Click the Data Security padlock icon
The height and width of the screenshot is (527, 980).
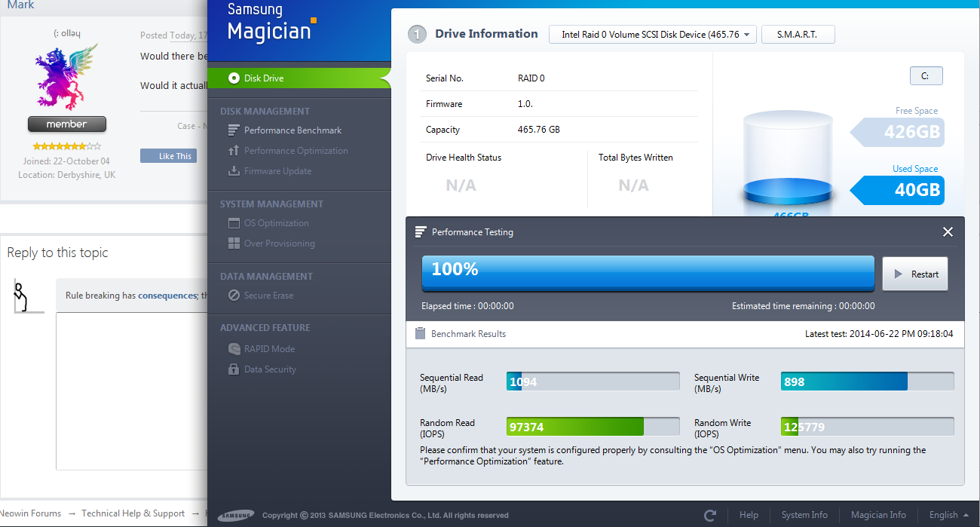233,369
